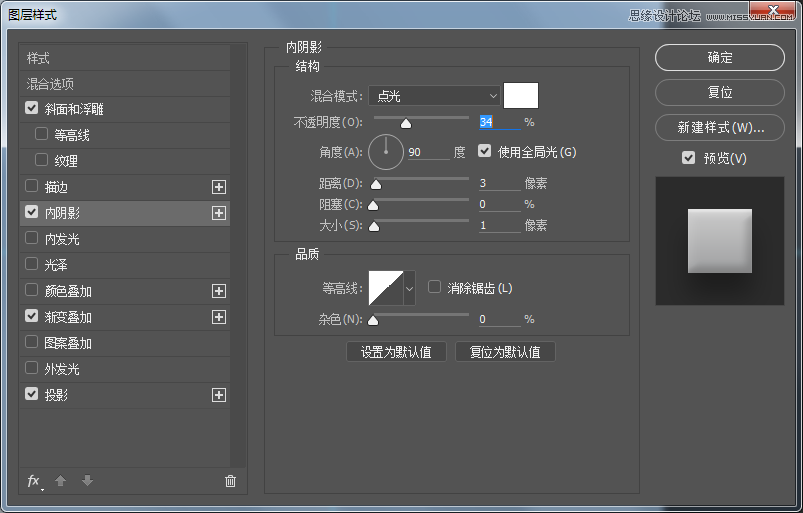The height and width of the screenshot is (513, 803).
Task: Click the contour curve thumbnail
Action: pyautogui.click(x=386, y=288)
